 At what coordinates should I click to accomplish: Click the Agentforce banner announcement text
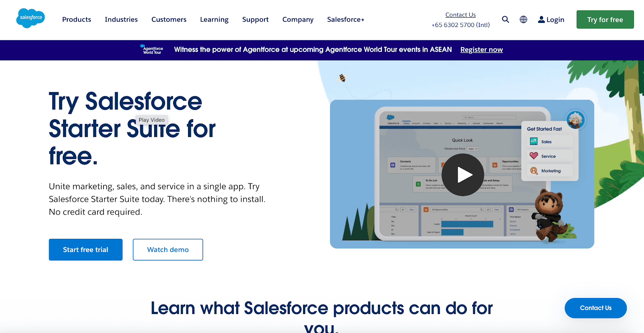click(x=313, y=50)
